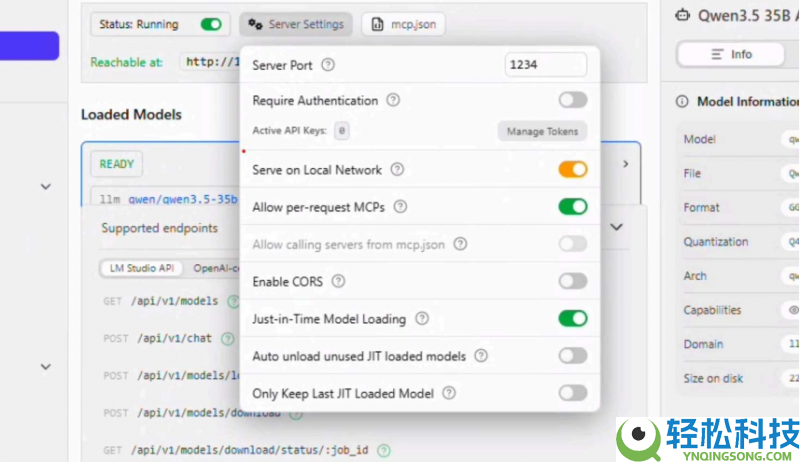Open the mcp.json file button
The width and height of the screenshot is (800, 462).
(403, 24)
